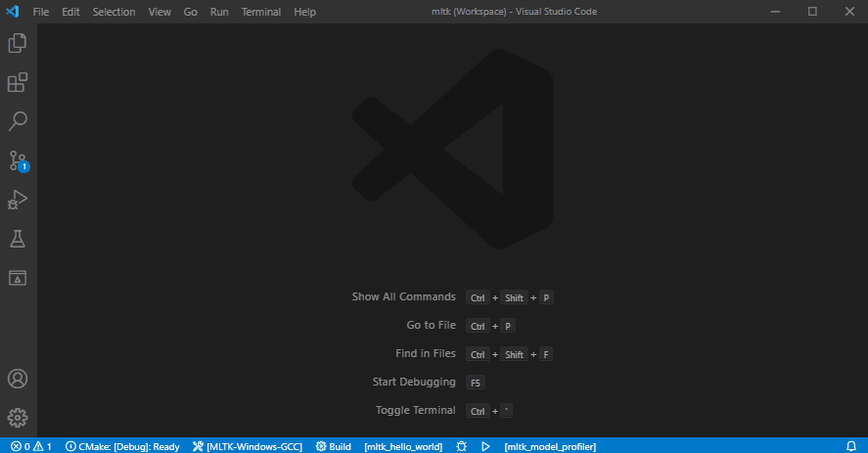This screenshot has width=868, height=453.
Task: Open the Terminal menu
Action: [x=260, y=12]
